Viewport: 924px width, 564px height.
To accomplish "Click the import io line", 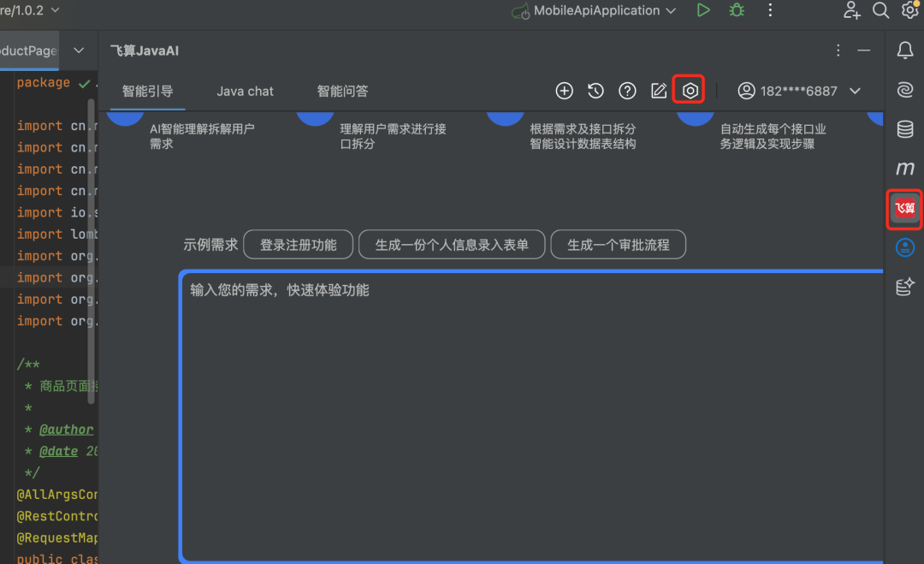I will pyautogui.click(x=57, y=212).
